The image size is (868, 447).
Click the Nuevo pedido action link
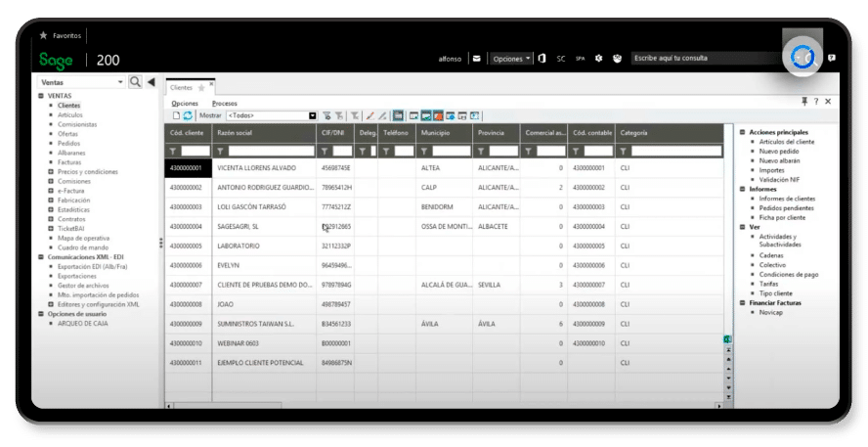pyautogui.click(x=778, y=152)
